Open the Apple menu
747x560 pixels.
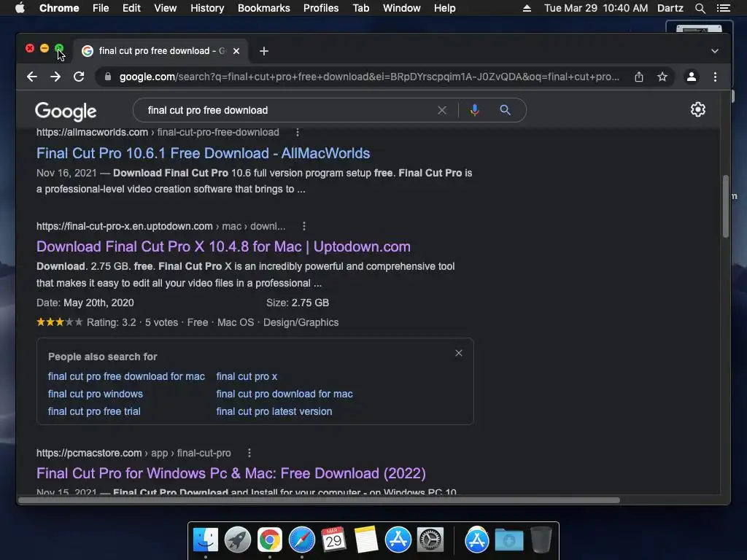coord(20,8)
